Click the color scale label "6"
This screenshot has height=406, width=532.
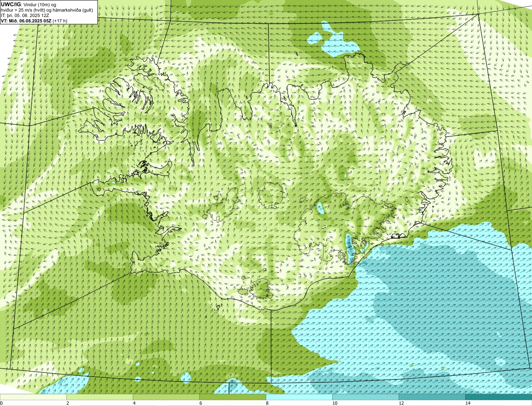coord(200,403)
